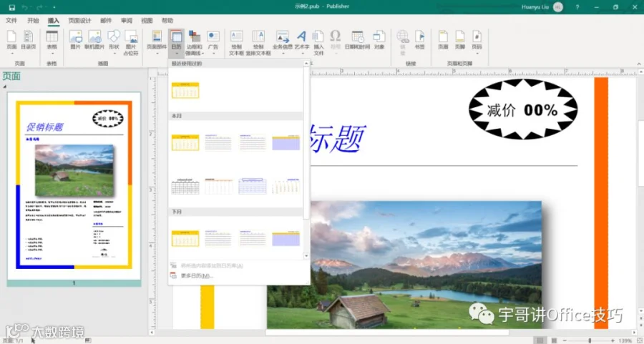This screenshot has width=644, height=344.
Task: Collapse the ribbon with the chevron arrow
Action: 639,64
